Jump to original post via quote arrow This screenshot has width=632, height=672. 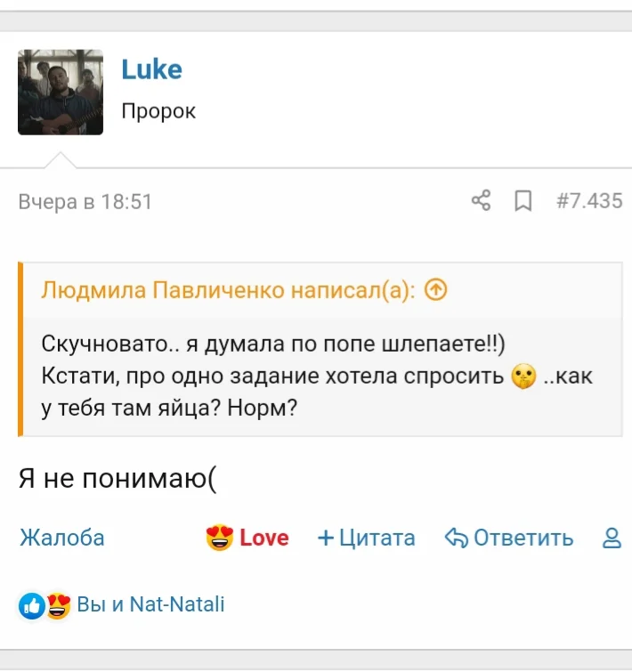435,290
